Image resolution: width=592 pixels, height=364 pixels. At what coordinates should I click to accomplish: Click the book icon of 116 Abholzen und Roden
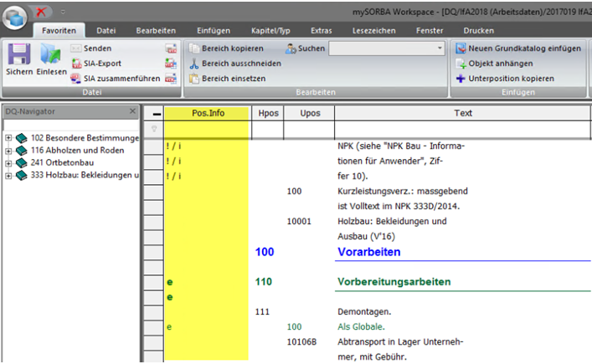(22, 151)
